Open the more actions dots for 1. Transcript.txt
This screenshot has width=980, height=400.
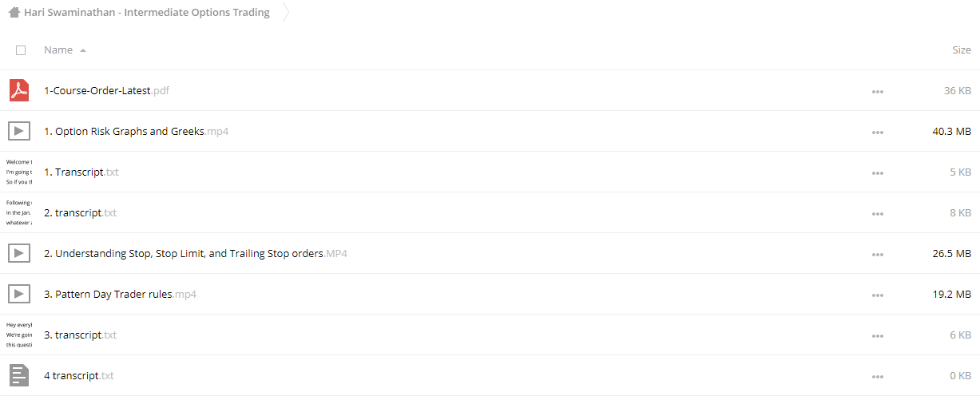coord(878,172)
